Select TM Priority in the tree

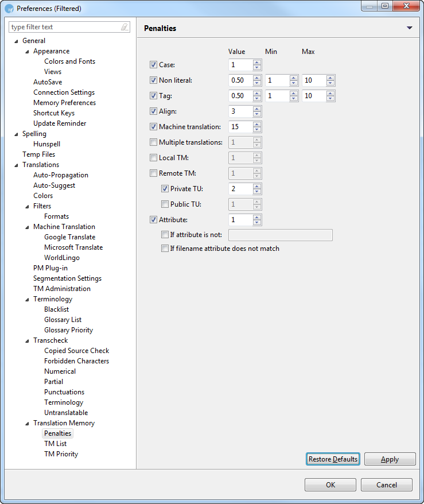point(61,454)
